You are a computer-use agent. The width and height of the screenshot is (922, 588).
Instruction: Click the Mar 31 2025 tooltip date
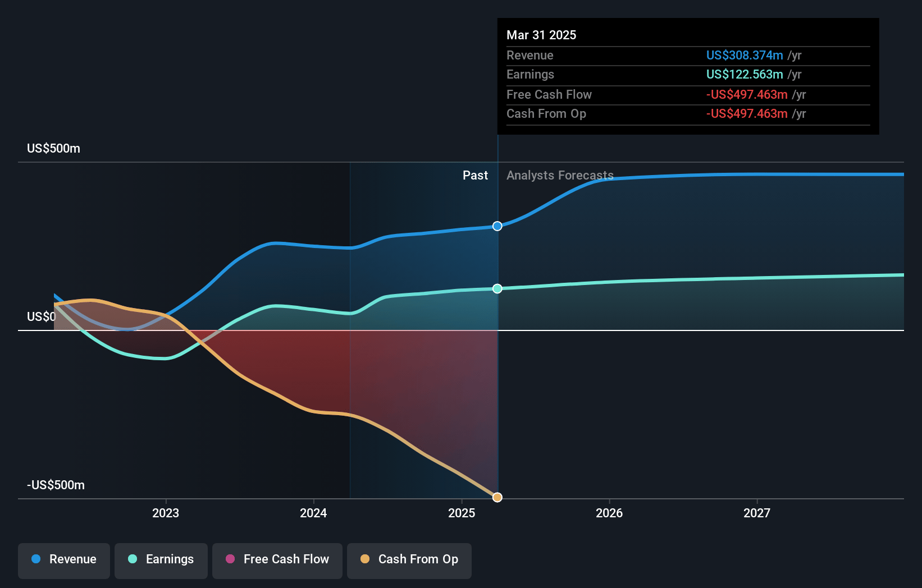(x=541, y=35)
